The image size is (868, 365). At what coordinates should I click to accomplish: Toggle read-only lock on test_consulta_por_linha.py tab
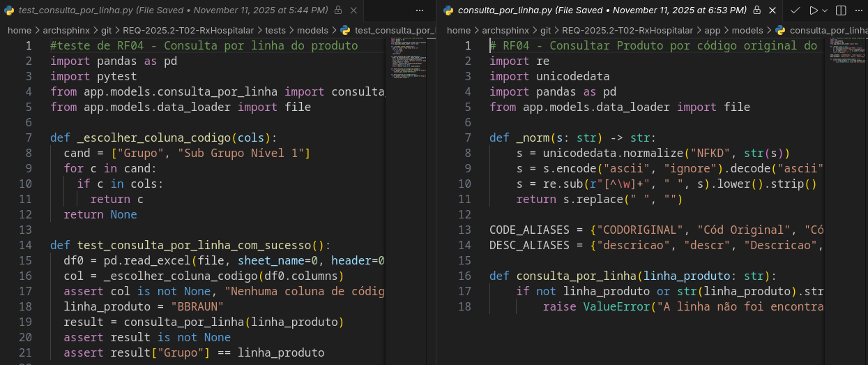(338, 10)
